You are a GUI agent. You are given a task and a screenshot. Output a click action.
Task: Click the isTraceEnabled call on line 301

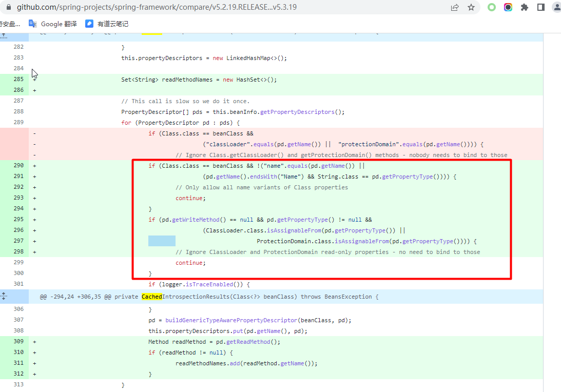(x=209, y=284)
